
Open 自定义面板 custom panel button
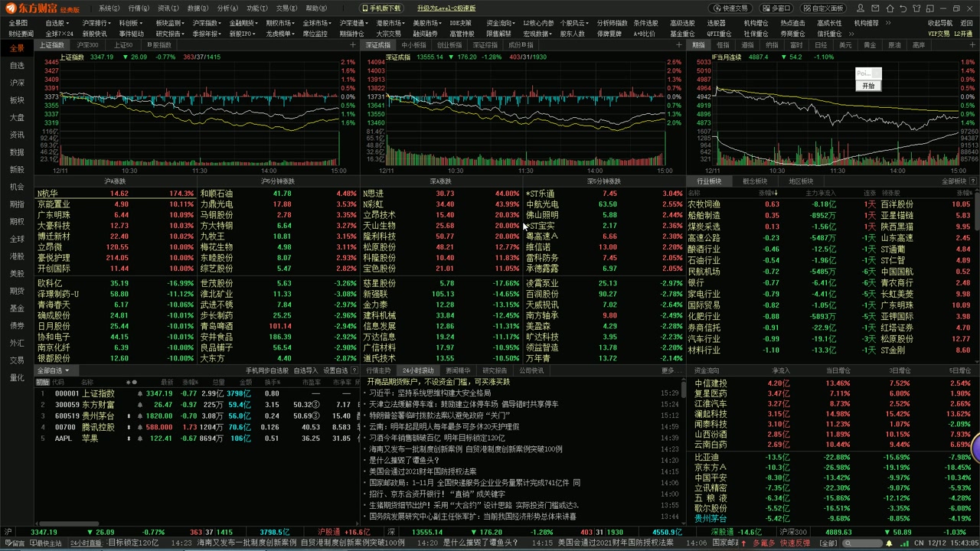[x=823, y=8]
